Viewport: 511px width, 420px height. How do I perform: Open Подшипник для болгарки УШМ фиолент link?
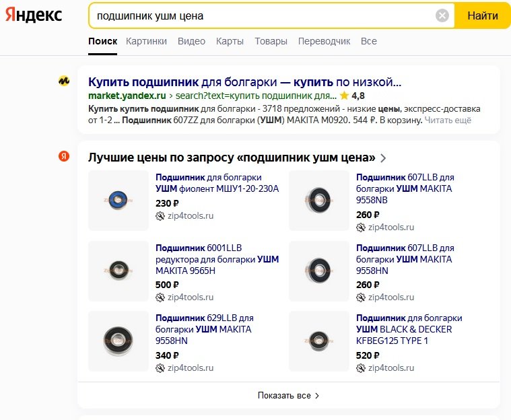tap(217, 183)
